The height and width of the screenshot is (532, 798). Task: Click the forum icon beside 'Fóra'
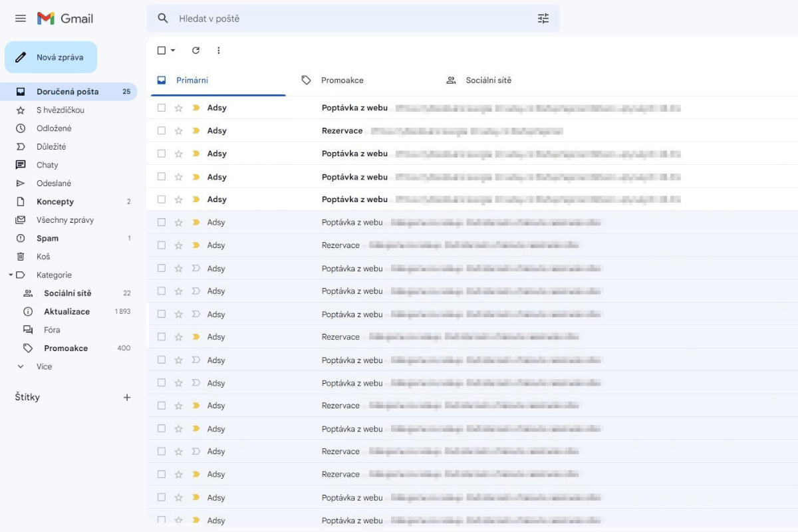click(x=28, y=330)
